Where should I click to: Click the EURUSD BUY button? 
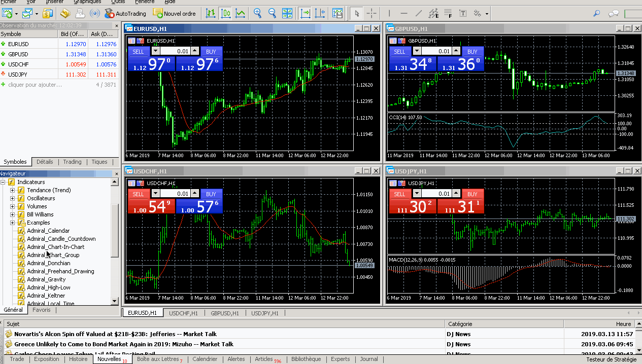tap(211, 51)
